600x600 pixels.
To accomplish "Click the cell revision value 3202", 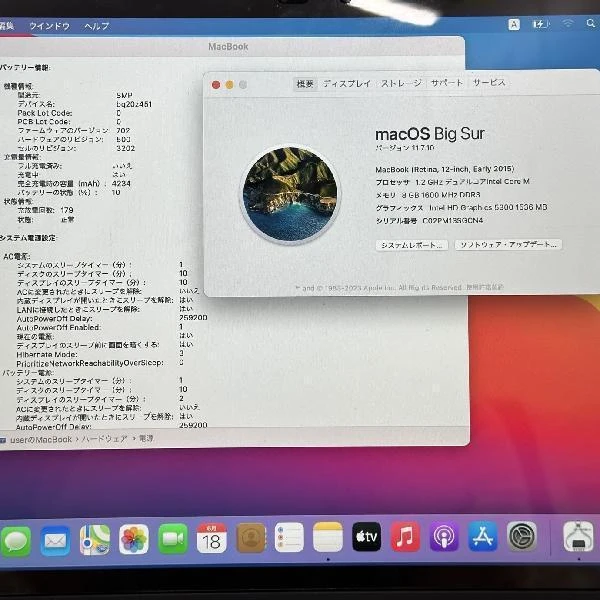I will pos(126,148).
